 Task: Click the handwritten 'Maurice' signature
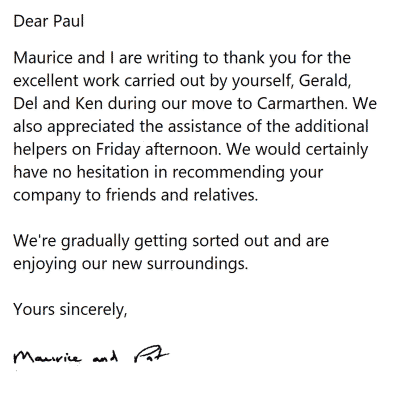[x=47, y=358]
